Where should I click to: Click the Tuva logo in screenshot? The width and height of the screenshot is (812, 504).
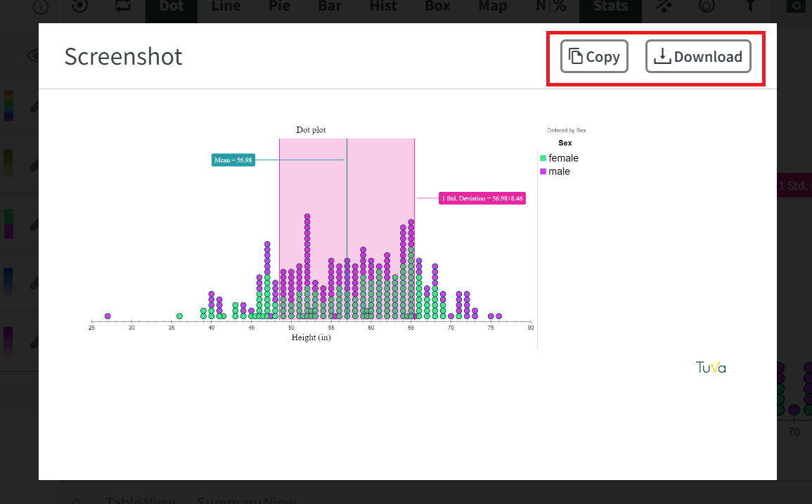tap(711, 367)
